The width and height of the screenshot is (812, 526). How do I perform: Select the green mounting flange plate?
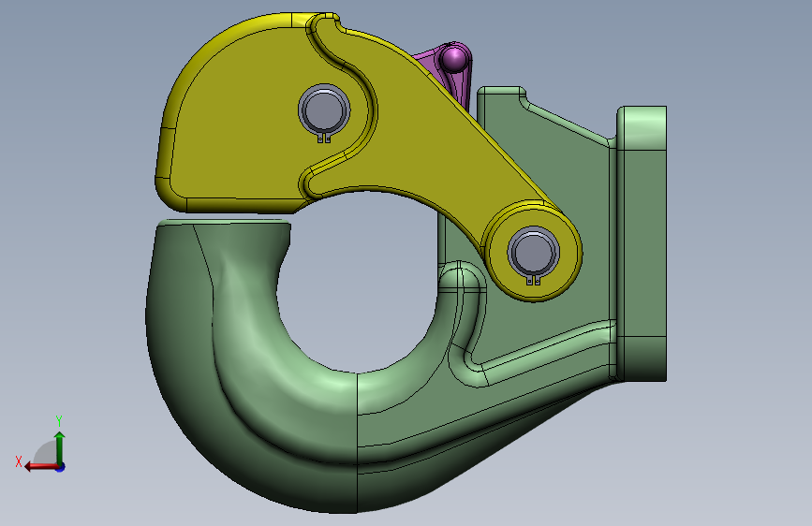tap(642, 243)
